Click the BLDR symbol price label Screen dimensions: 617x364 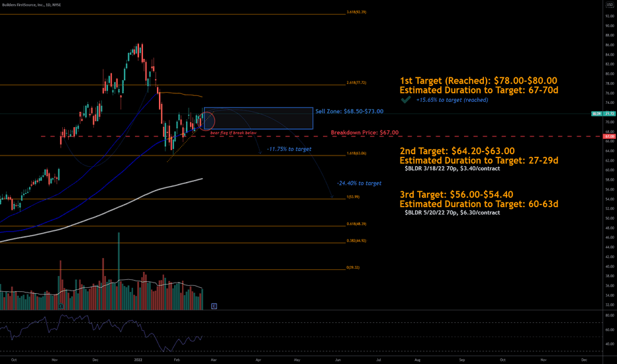pyautogui.click(x=596, y=114)
